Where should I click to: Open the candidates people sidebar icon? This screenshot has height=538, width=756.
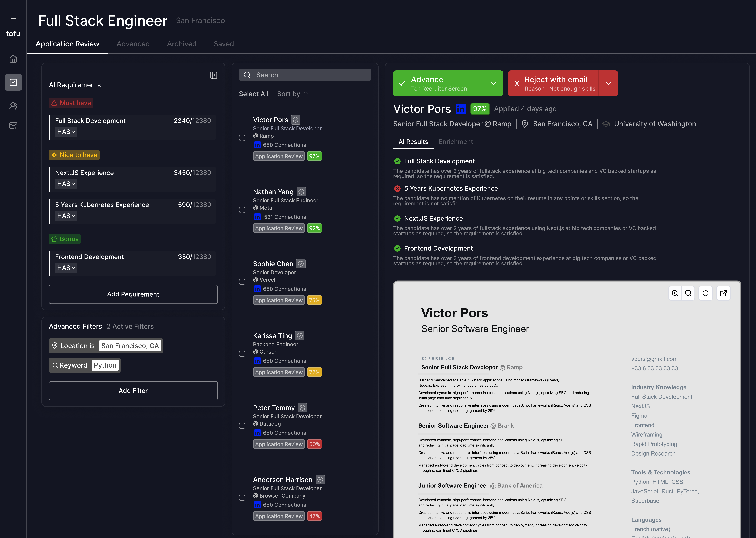[x=13, y=106]
